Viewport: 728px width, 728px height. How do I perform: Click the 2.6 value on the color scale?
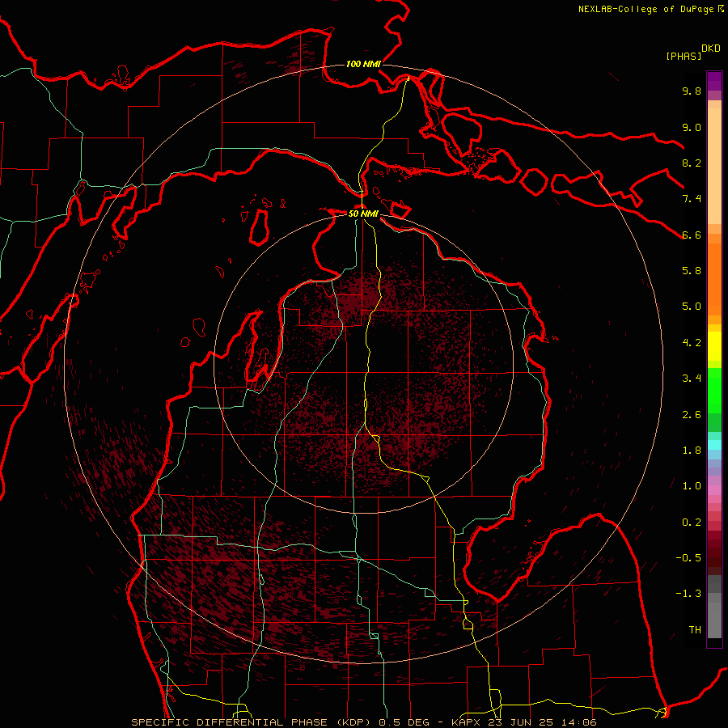(692, 415)
